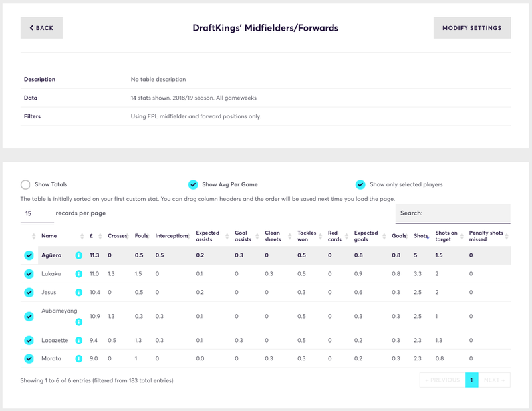Deselect Lukaku row checkbox
This screenshot has height=411, width=532.
29,273
